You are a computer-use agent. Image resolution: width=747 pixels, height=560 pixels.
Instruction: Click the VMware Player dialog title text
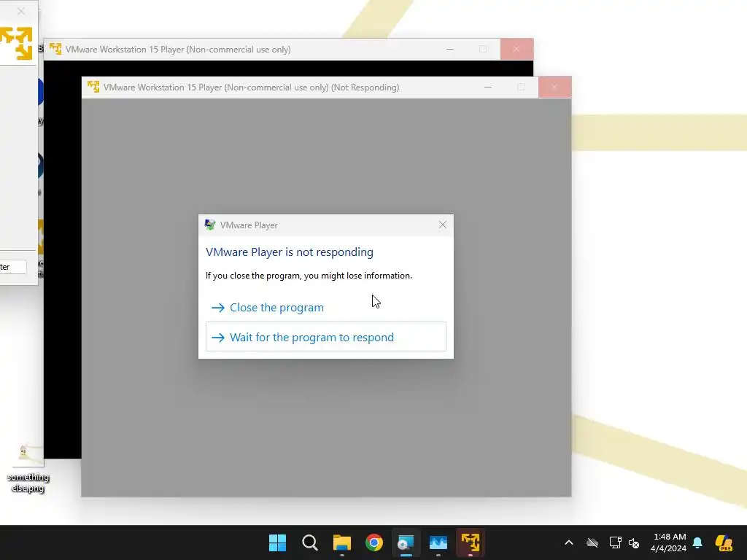[x=249, y=225]
